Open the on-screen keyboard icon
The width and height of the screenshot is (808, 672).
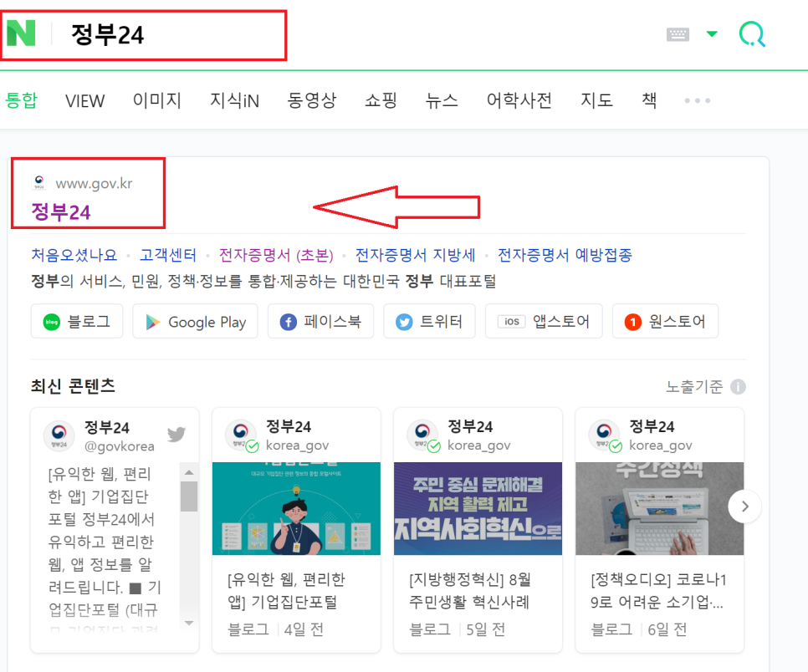point(678,34)
